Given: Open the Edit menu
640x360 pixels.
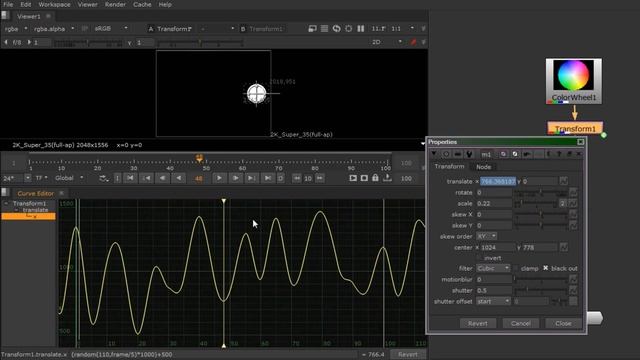Looking at the screenshot, I should pos(26,4).
